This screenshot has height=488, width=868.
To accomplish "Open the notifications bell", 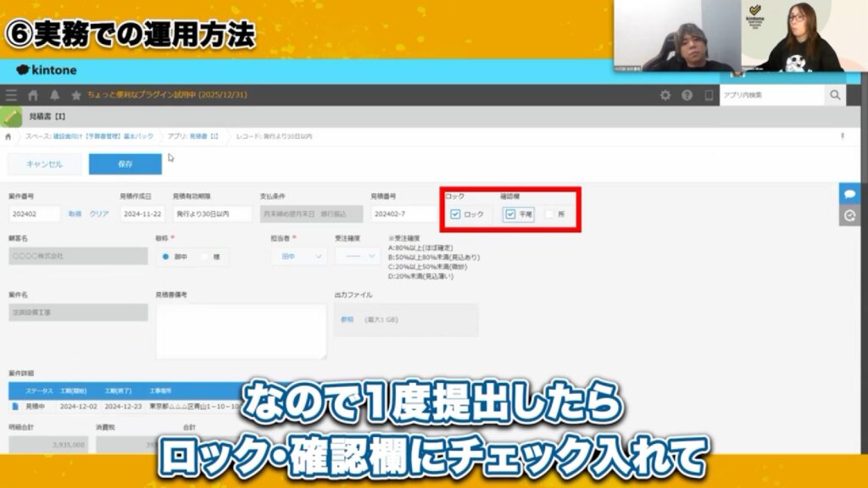I will [x=54, y=95].
